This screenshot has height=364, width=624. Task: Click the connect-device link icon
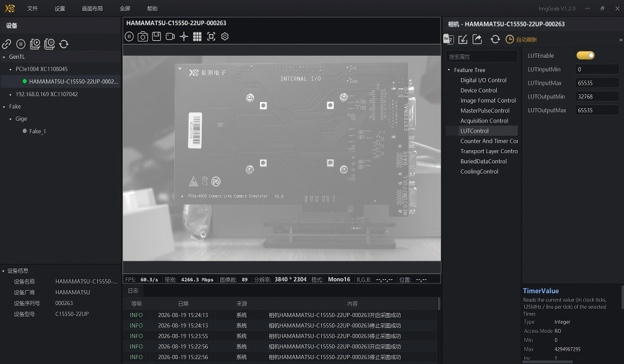(7, 44)
